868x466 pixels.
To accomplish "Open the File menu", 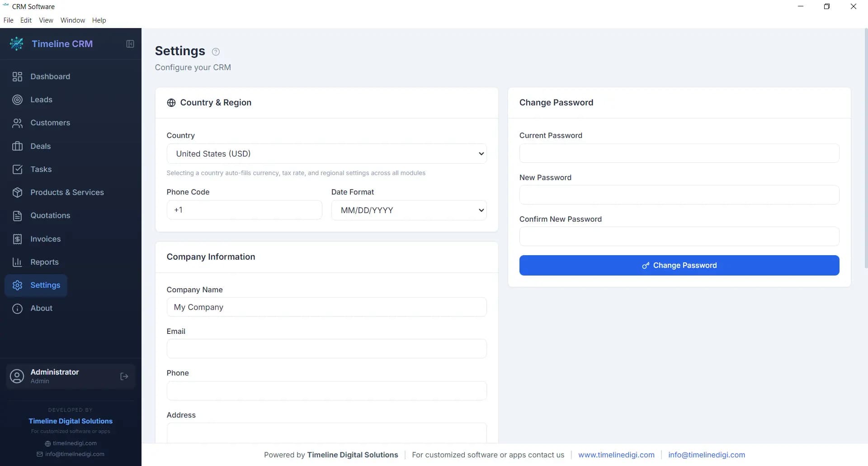I will [x=8, y=20].
